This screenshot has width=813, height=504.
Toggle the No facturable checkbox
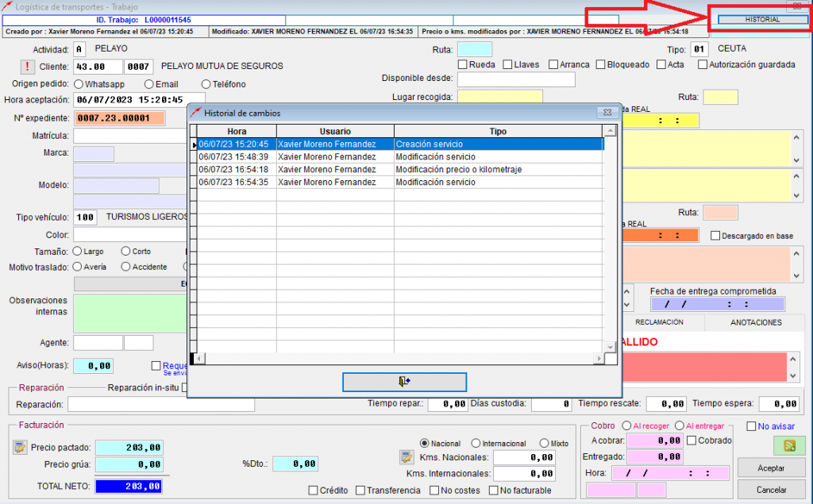pyautogui.click(x=494, y=491)
